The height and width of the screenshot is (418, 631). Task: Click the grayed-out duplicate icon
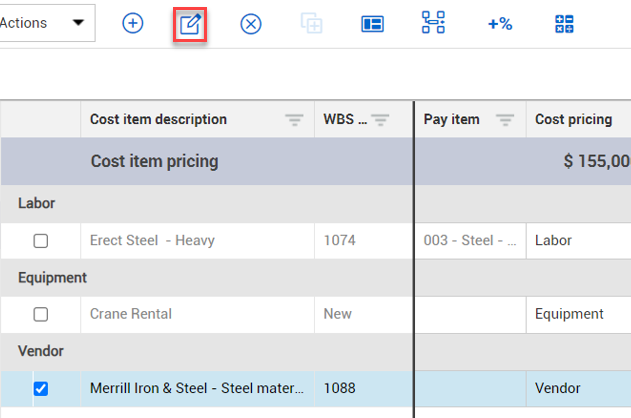pyautogui.click(x=311, y=23)
